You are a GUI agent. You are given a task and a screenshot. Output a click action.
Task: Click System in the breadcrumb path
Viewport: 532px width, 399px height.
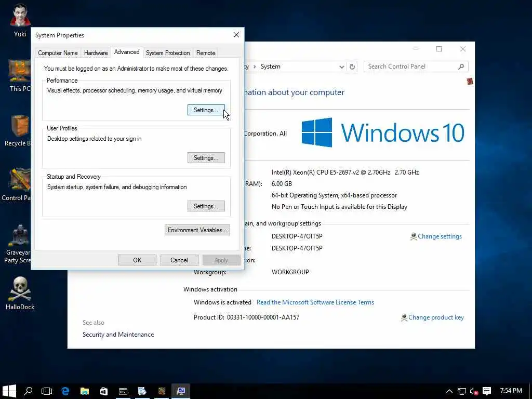pos(270,66)
